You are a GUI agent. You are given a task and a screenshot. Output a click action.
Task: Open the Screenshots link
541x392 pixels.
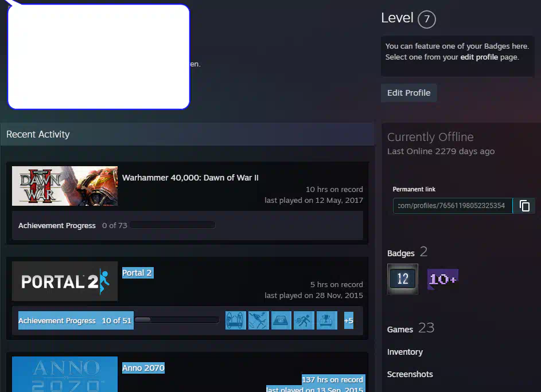(410, 374)
